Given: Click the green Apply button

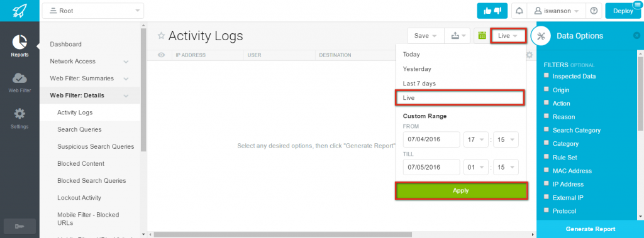Looking at the screenshot, I should pos(461,191).
